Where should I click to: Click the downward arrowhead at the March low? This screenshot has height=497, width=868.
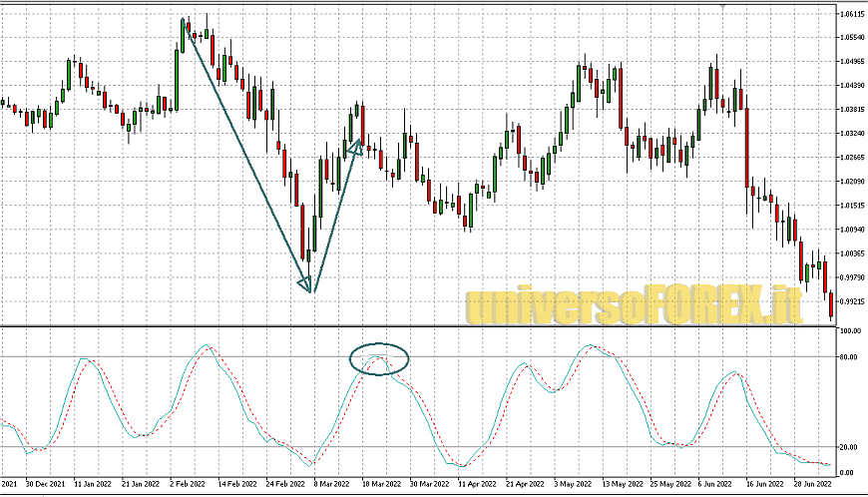coord(306,286)
